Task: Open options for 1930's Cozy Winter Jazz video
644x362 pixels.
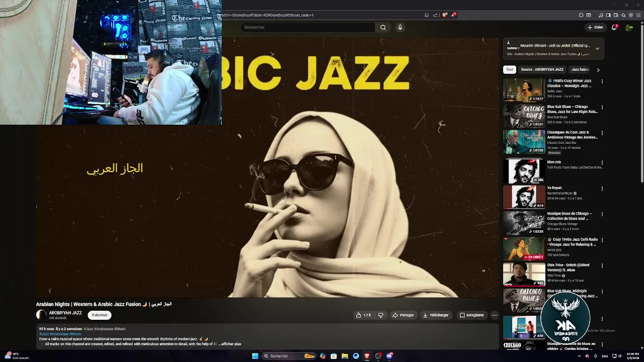Action: (x=602, y=81)
